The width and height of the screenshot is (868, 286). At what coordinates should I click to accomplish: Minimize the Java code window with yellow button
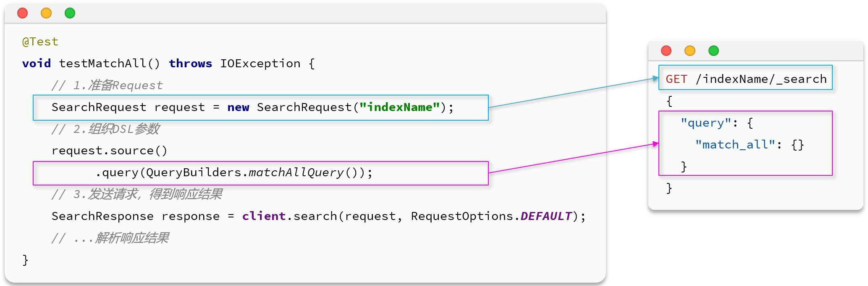(46, 13)
